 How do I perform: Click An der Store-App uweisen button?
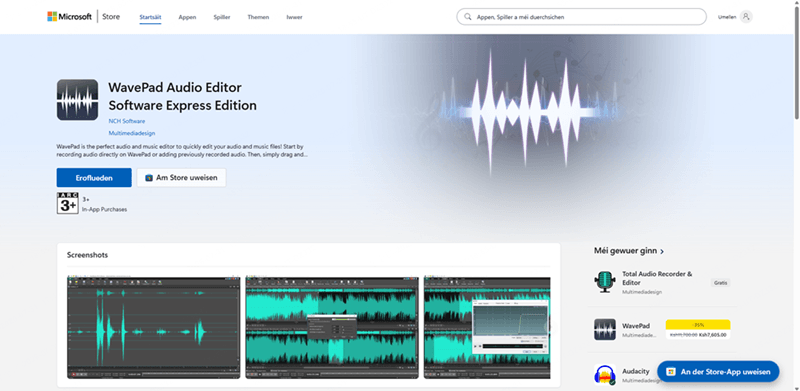(x=718, y=372)
